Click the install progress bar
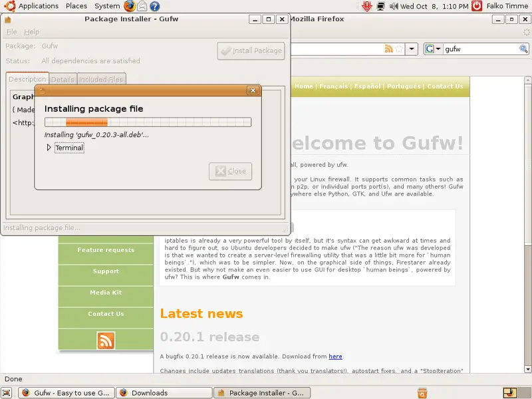Viewport: 532px width, 399px height. click(148, 122)
